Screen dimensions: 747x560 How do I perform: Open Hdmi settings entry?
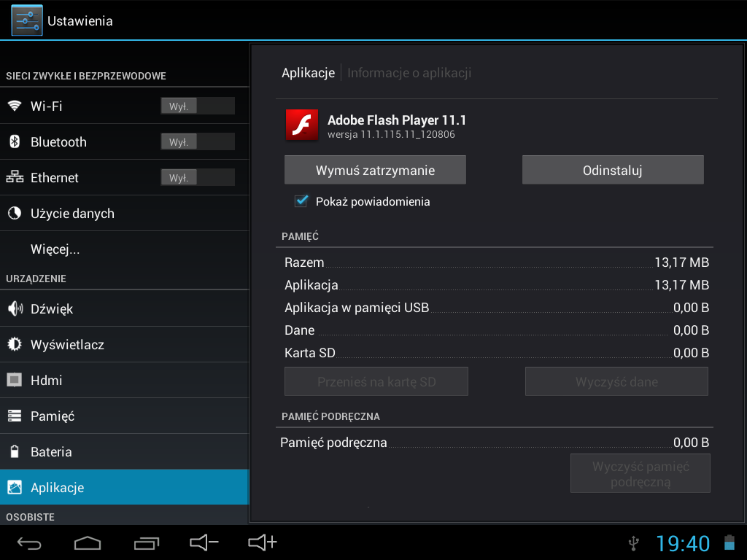(x=125, y=380)
